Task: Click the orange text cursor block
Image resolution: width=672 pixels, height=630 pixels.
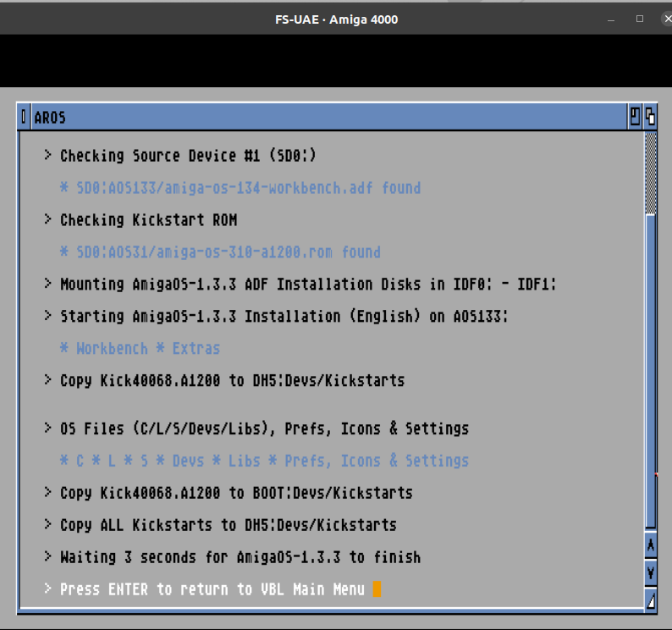Action: coord(377,589)
